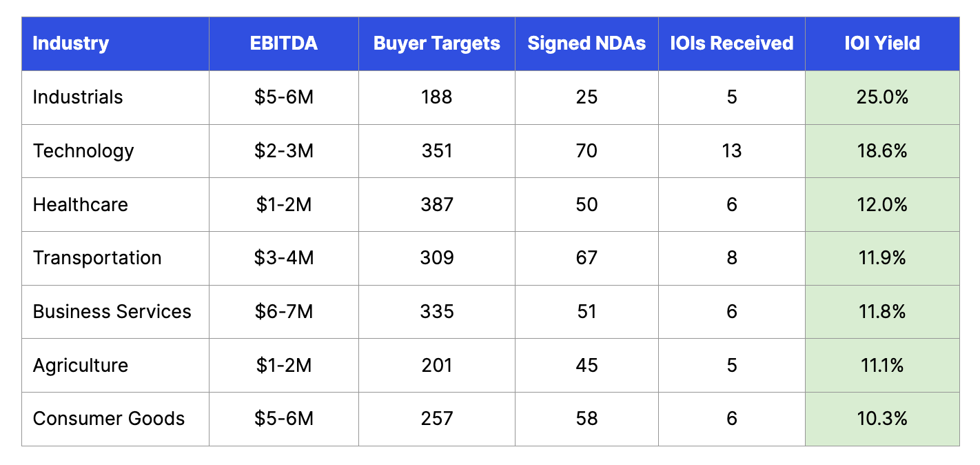980x465 pixels.
Task: Select the 10.3% IOI Yield cell
Action: click(x=882, y=419)
